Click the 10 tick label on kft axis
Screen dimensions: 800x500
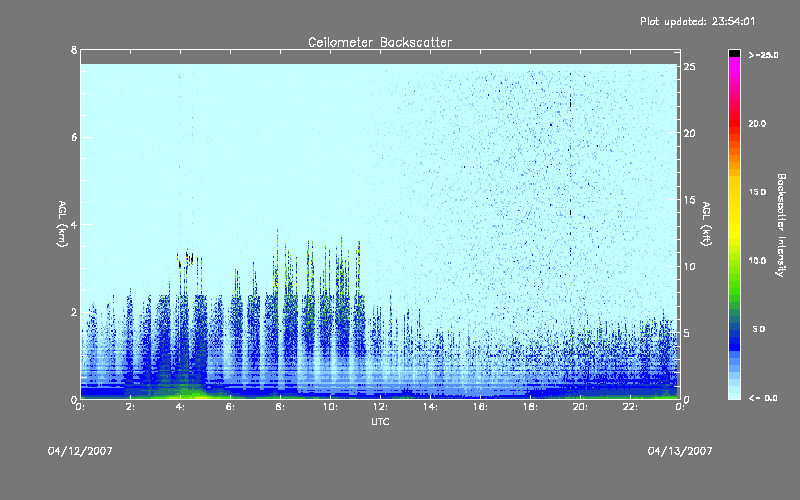[x=689, y=266]
